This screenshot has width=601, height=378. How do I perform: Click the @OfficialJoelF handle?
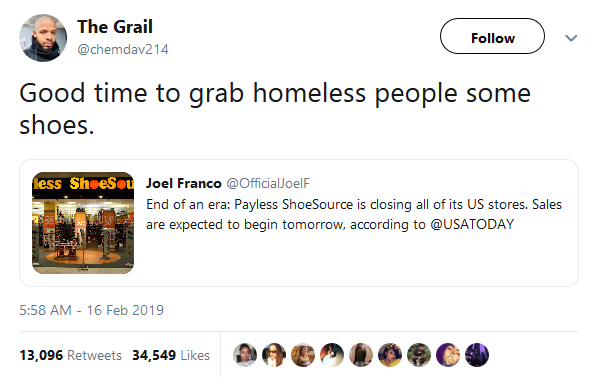(x=268, y=183)
